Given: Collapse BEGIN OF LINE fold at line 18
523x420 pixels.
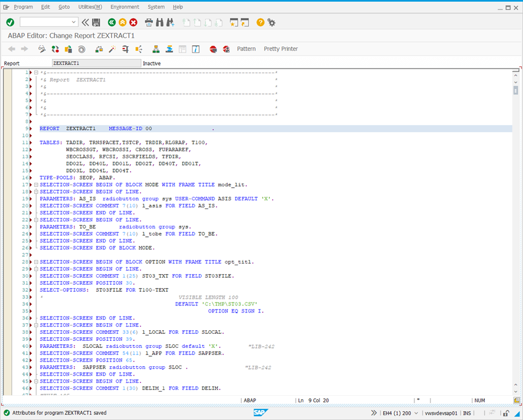Looking at the screenshot, I should 36,191.
